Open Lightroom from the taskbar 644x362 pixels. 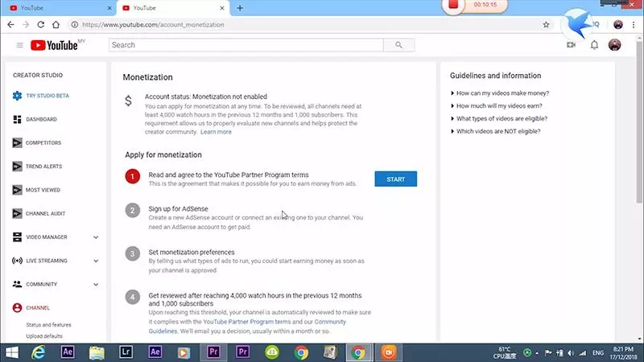[126, 352]
